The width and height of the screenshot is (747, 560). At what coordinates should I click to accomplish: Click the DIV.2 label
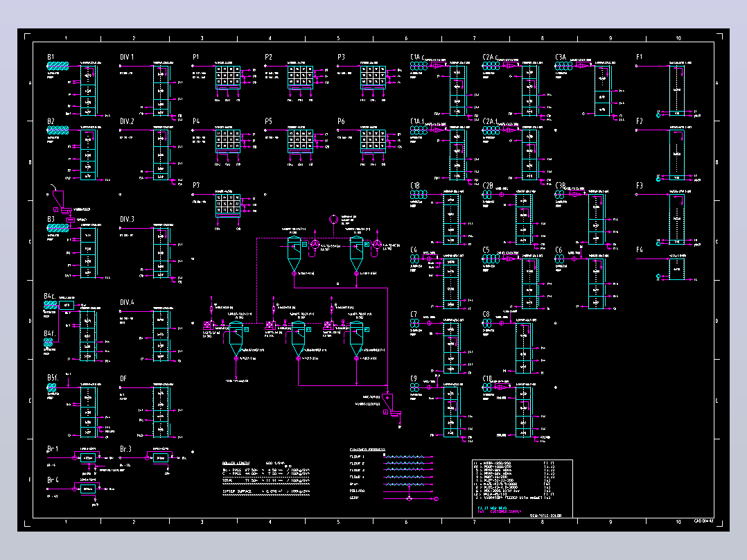point(127,121)
